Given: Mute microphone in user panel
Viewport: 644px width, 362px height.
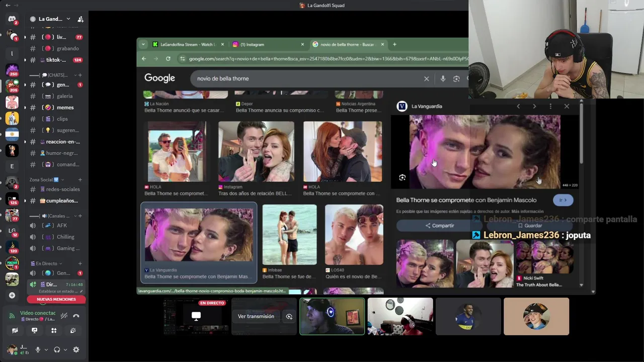Looking at the screenshot, I should click(38, 349).
